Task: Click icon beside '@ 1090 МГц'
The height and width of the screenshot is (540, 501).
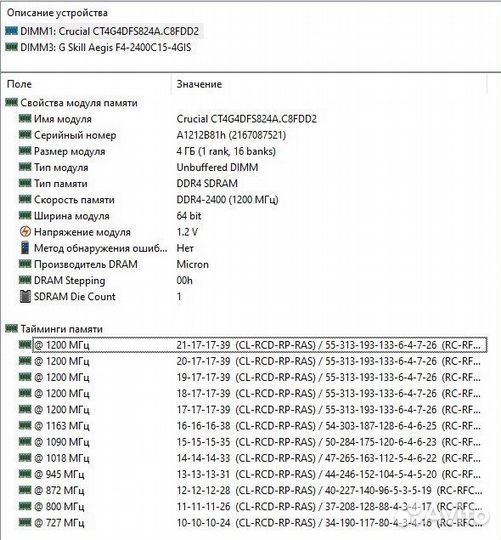Action: tap(25, 442)
